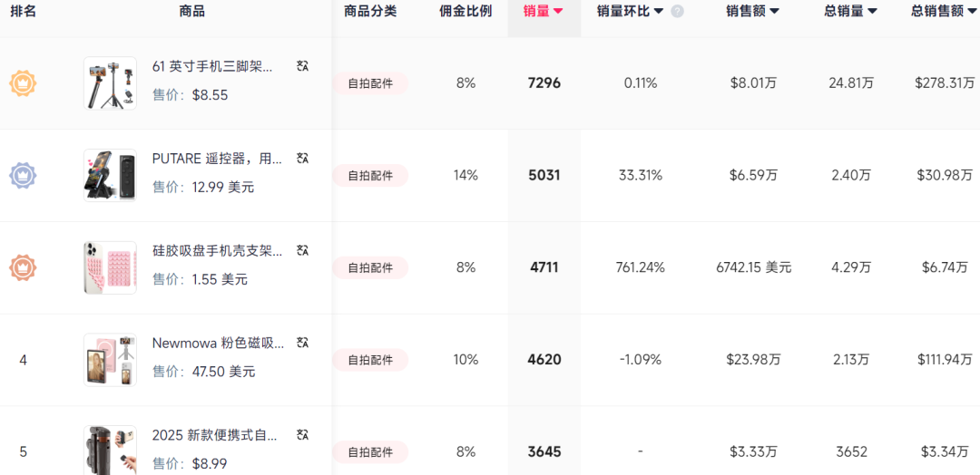The width and height of the screenshot is (980, 475).
Task: Click 自拍配件 tag in Newmowa row
Action: coord(370,360)
